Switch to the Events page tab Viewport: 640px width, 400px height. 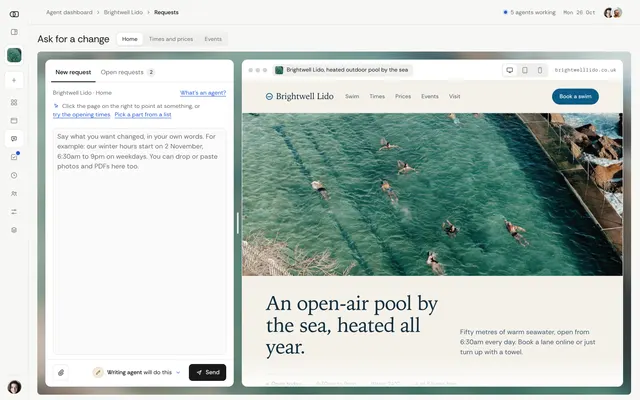[x=213, y=39]
